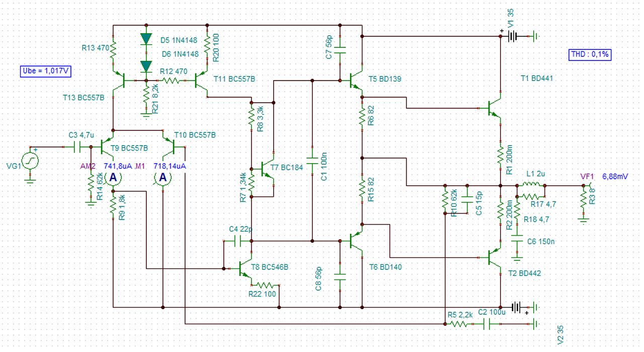The height and width of the screenshot is (352, 644).
Task: Select driver transistor T6 BD140
Action: tap(356, 241)
